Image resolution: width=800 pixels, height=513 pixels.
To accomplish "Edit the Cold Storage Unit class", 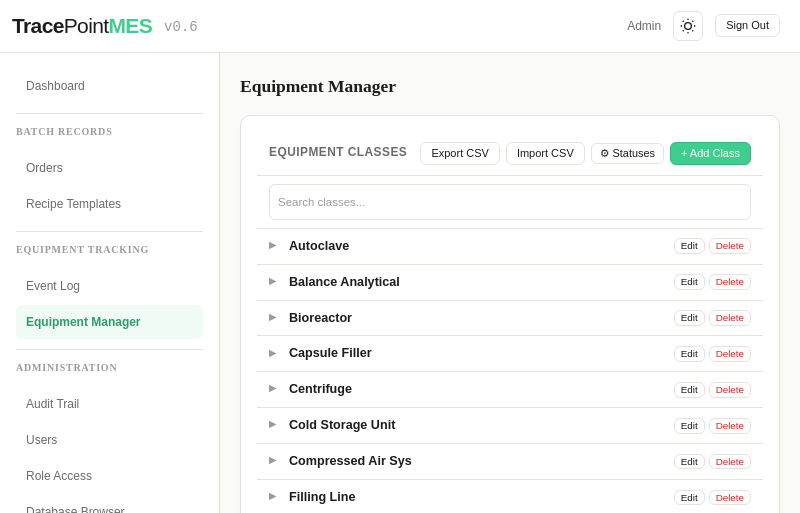I will [689, 426].
